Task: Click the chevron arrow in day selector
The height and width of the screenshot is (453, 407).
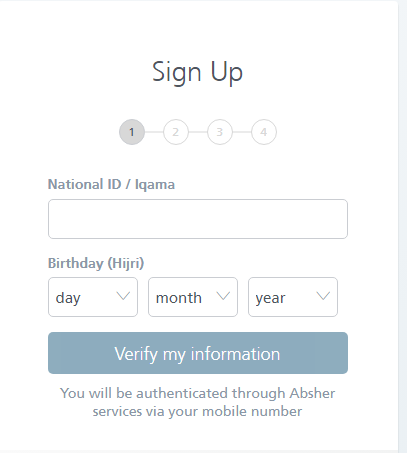Action: [123, 296]
